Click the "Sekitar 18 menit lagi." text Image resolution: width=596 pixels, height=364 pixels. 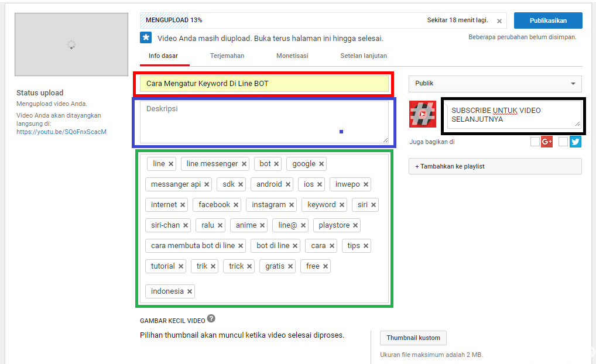tap(458, 20)
